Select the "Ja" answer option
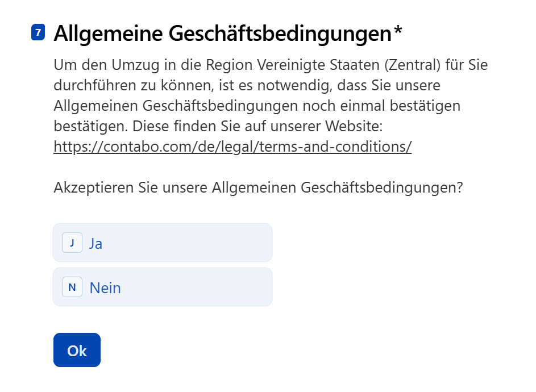This screenshot has height=392, width=536. point(171,243)
